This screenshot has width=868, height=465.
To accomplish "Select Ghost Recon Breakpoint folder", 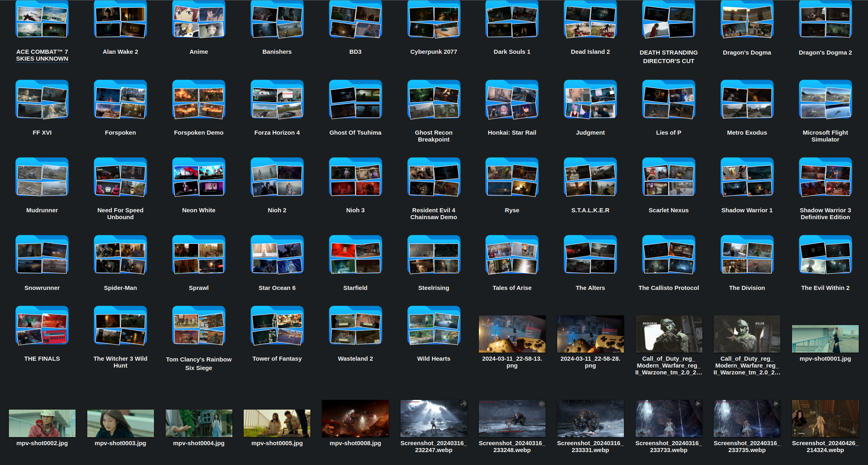I will click(x=434, y=99).
